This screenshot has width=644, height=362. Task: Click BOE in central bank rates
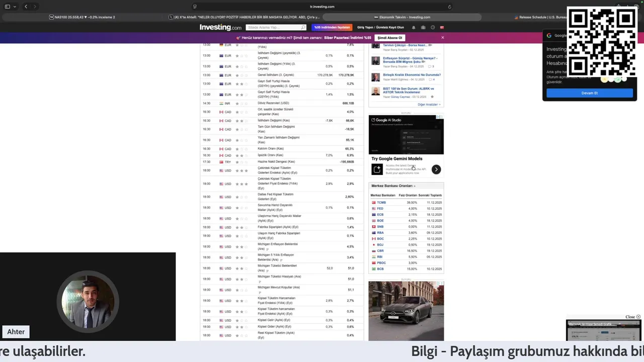tap(380, 221)
